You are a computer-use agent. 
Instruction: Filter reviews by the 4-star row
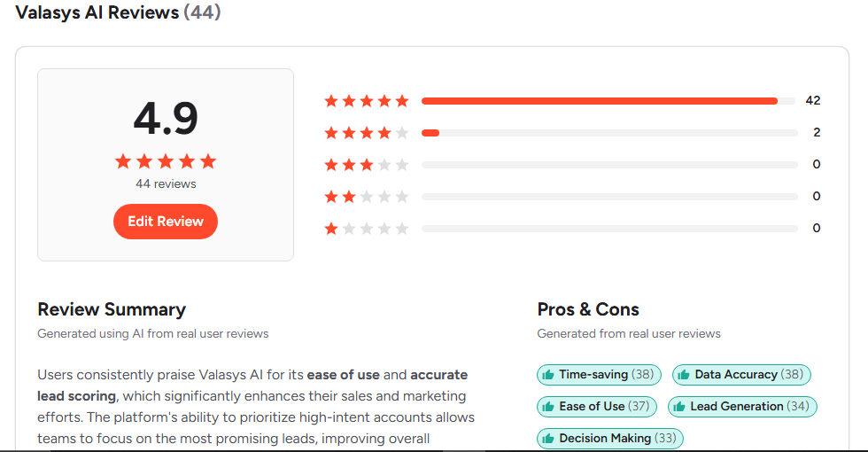[572, 133]
